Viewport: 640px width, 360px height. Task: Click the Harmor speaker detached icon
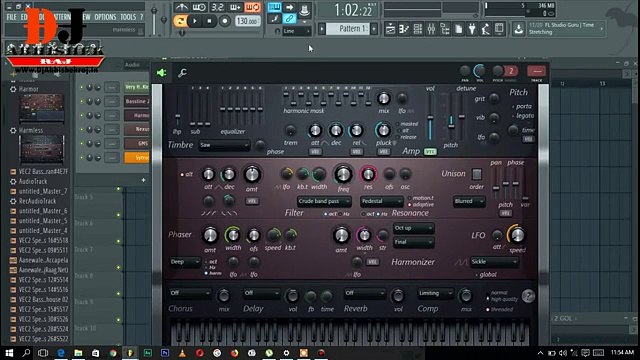click(162, 73)
